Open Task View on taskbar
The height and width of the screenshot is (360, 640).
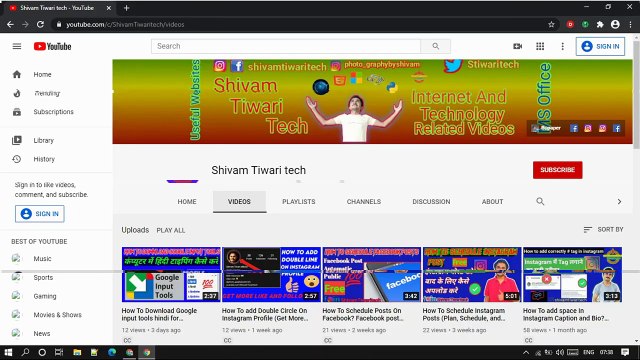point(59,352)
